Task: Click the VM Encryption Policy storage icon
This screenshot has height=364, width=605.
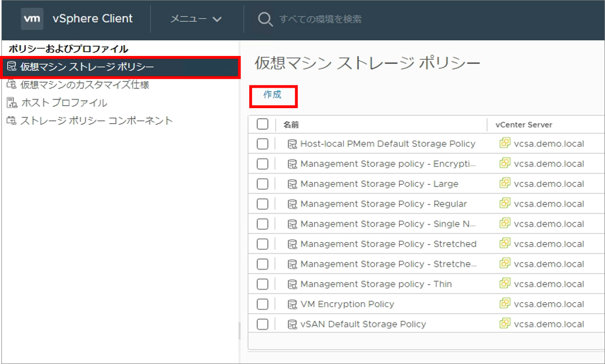Action: click(292, 304)
